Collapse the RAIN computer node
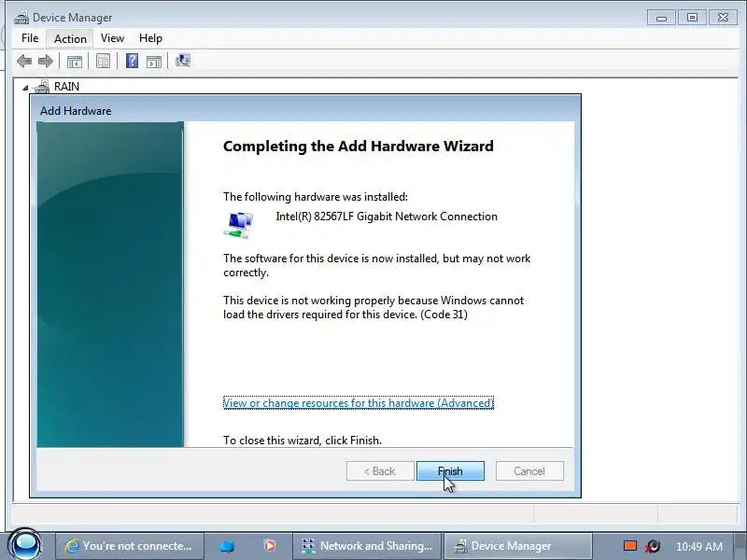This screenshot has width=747, height=560. click(x=25, y=88)
